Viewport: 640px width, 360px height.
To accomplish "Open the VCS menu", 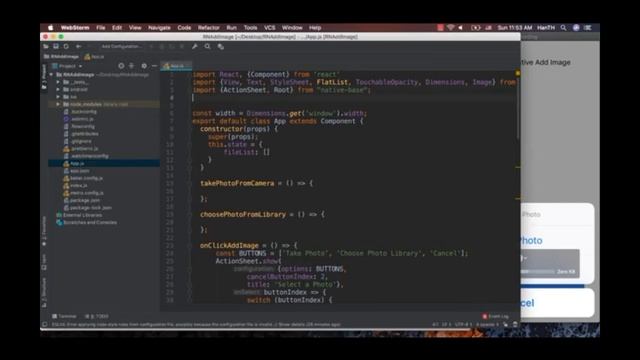I will coord(269,28).
